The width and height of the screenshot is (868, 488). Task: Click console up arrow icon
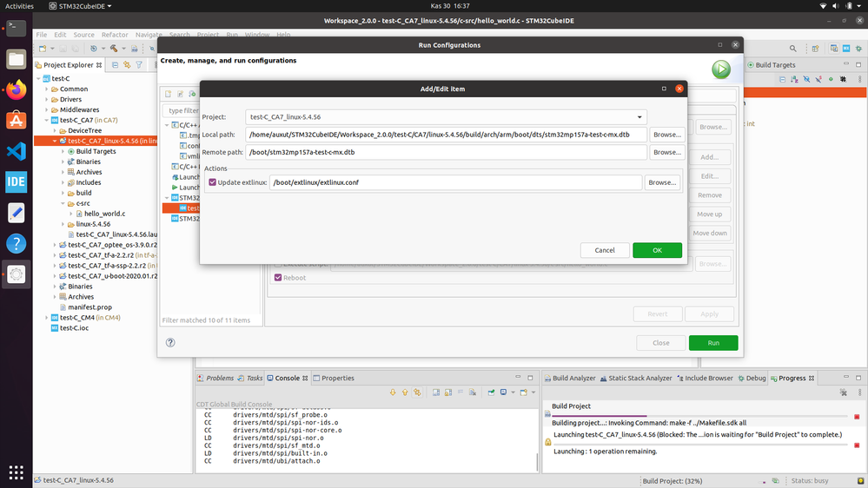405,392
